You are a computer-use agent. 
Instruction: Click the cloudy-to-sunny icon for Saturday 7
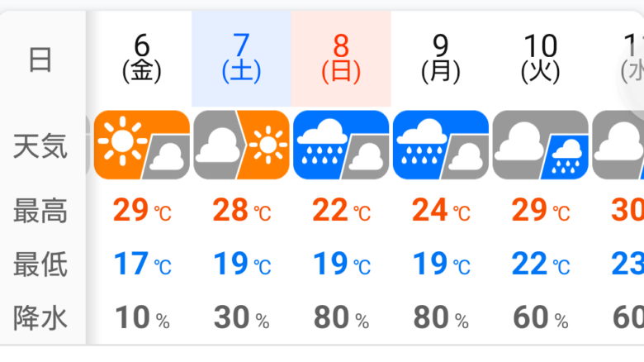241,145
